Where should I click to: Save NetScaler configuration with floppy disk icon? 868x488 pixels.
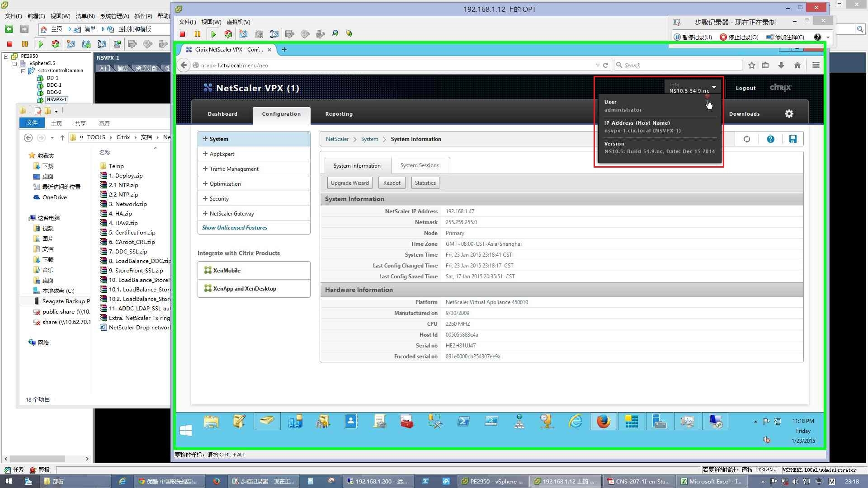[x=793, y=139]
